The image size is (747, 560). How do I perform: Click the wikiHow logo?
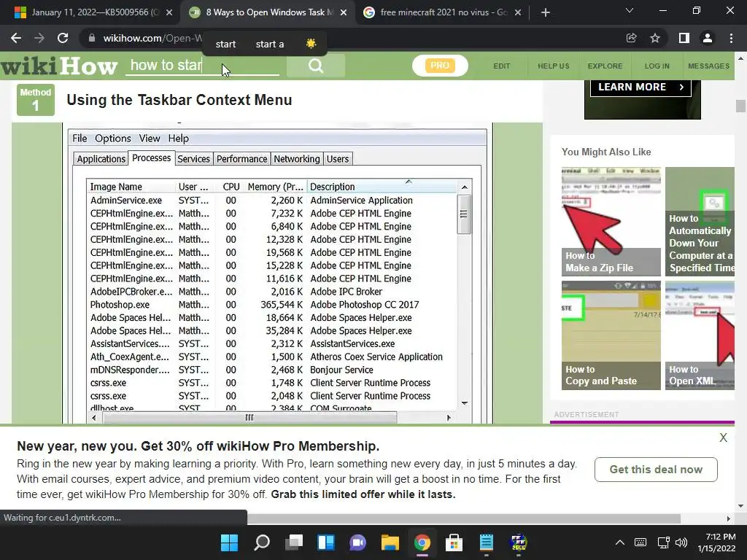click(x=59, y=66)
